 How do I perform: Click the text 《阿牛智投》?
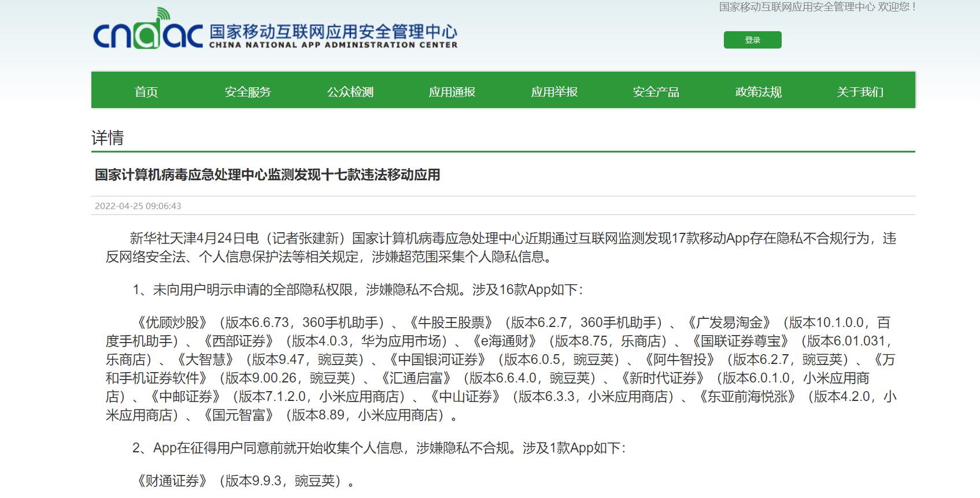point(680,359)
